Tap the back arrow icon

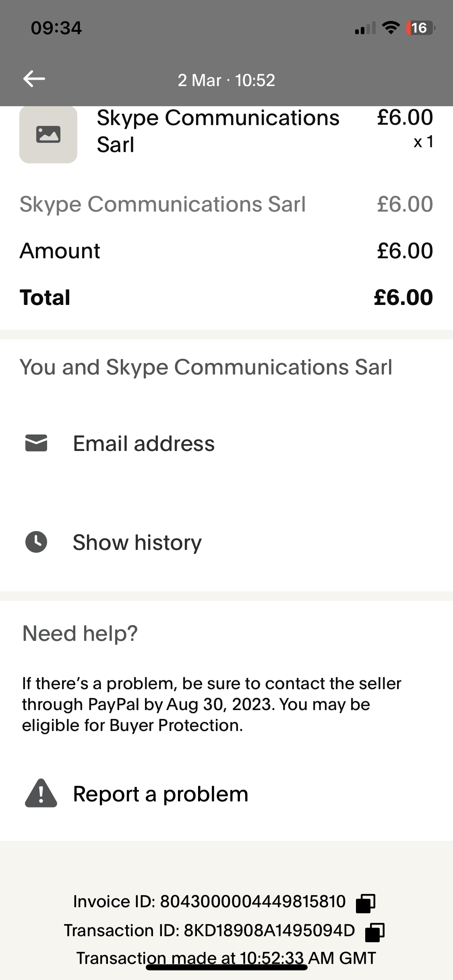click(x=34, y=79)
